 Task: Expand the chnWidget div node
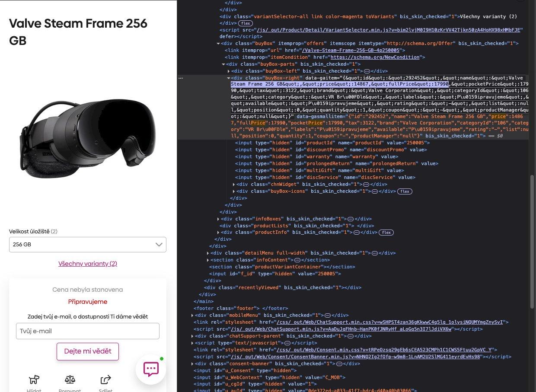234,184
